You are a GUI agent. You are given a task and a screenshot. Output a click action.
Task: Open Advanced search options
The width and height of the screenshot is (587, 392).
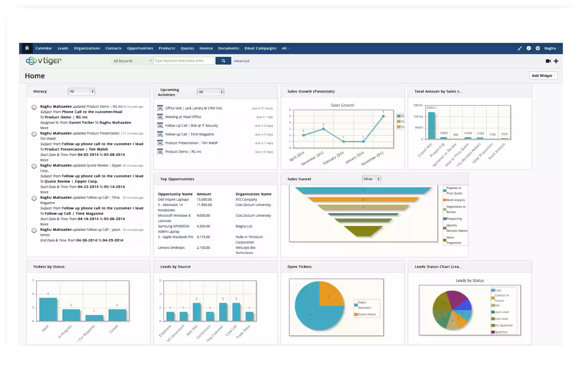click(x=241, y=61)
